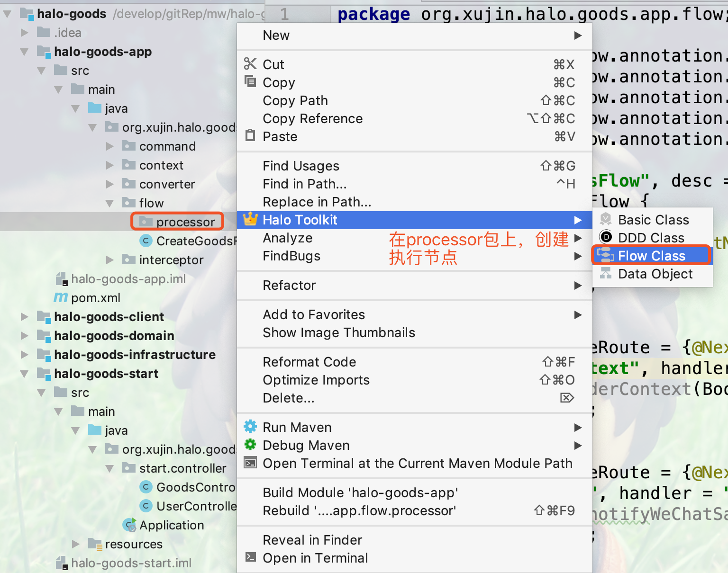This screenshot has height=573, width=728.
Task: Choose Find Usages
Action: pyautogui.click(x=415, y=166)
